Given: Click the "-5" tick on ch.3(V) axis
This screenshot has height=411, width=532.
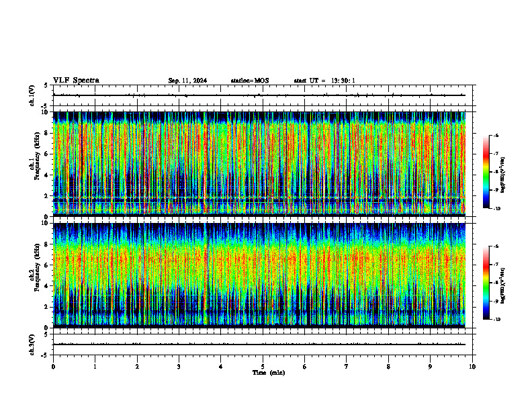Looking at the screenshot, I should [44, 355].
